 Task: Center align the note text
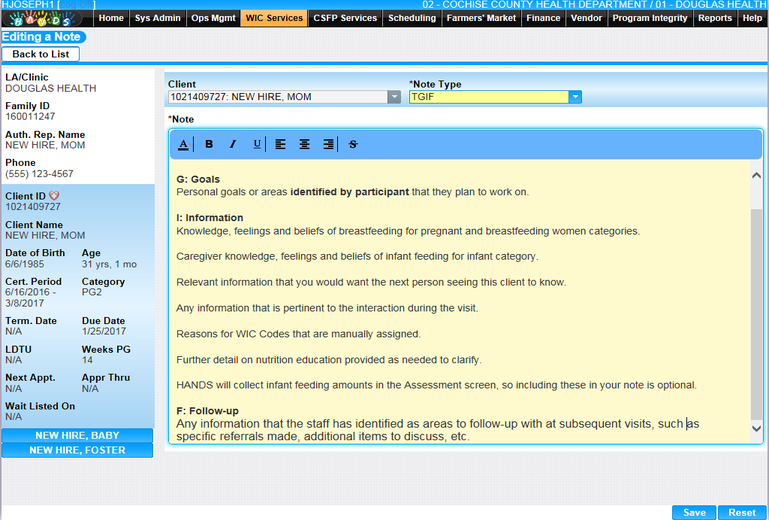[305, 144]
